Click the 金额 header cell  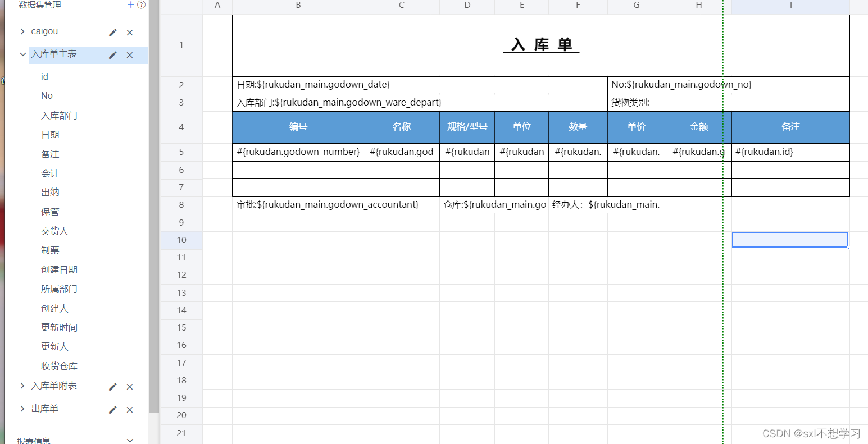pyautogui.click(x=698, y=127)
